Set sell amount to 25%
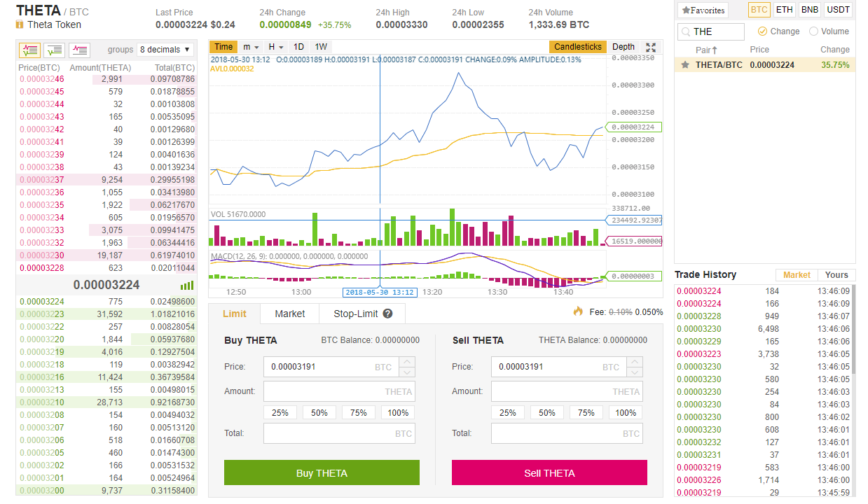 pos(508,412)
